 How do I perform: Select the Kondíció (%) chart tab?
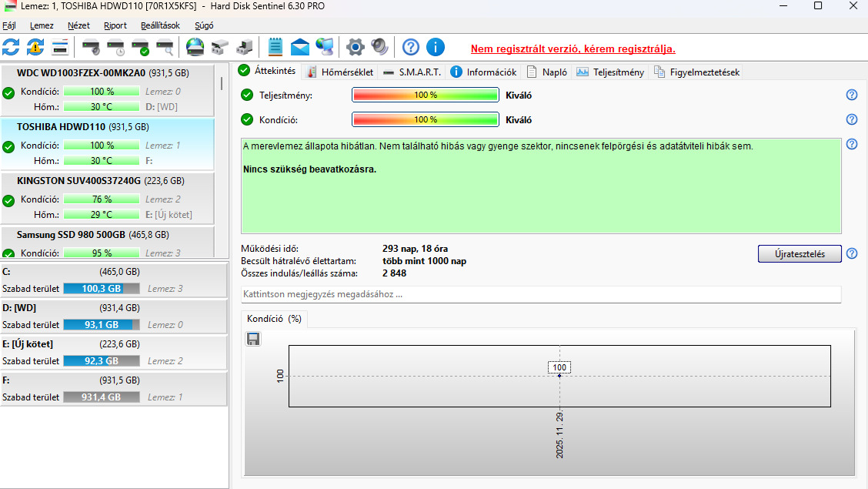(274, 319)
